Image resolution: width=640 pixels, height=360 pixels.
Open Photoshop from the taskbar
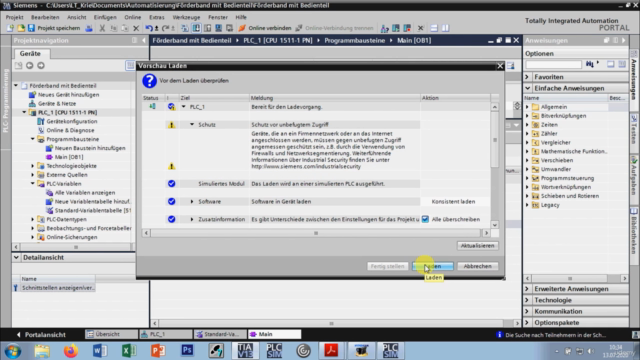(x=187, y=351)
